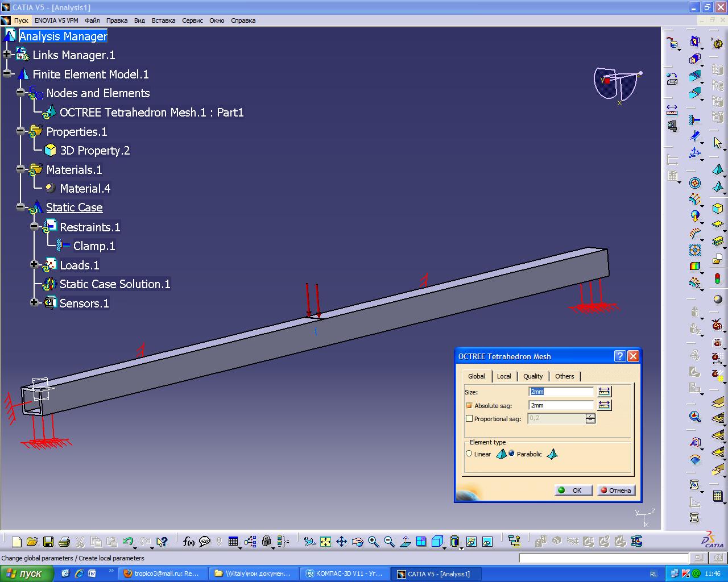Click the Model Checker traffic light icon
The height and width of the screenshot is (582, 728).
(x=718, y=279)
